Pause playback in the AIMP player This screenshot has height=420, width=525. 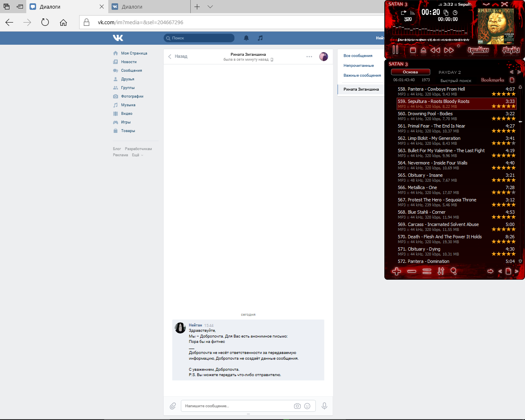(395, 50)
